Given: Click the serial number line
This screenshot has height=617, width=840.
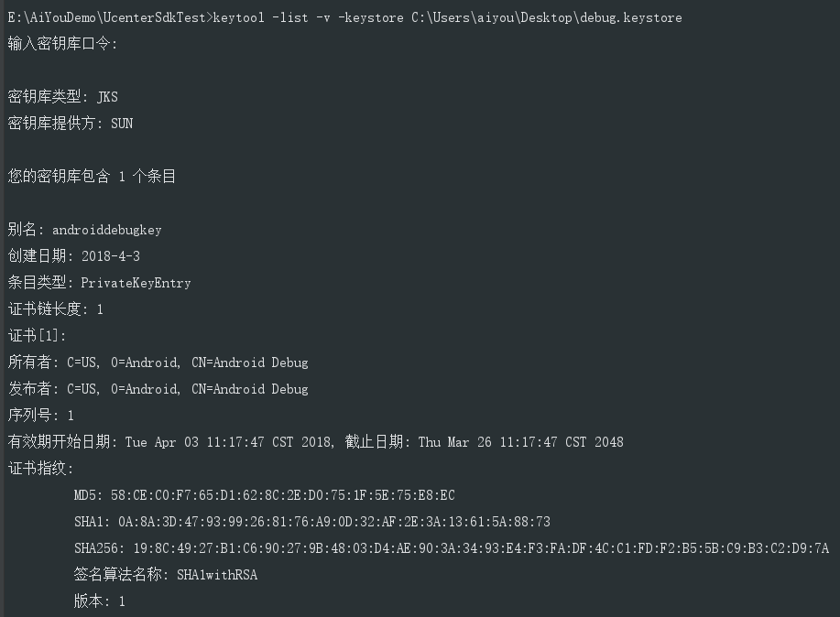Looking at the screenshot, I should point(40,416).
